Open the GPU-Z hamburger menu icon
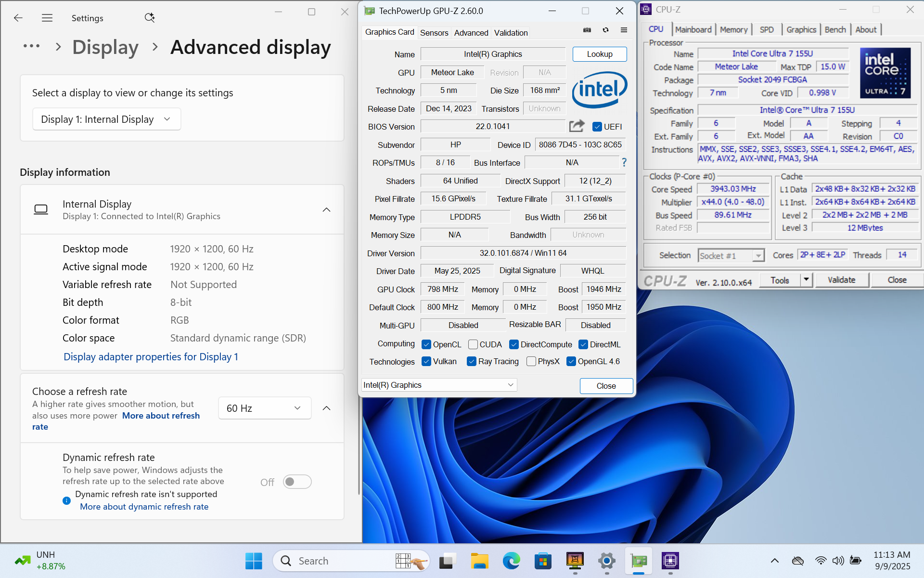 (624, 30)
